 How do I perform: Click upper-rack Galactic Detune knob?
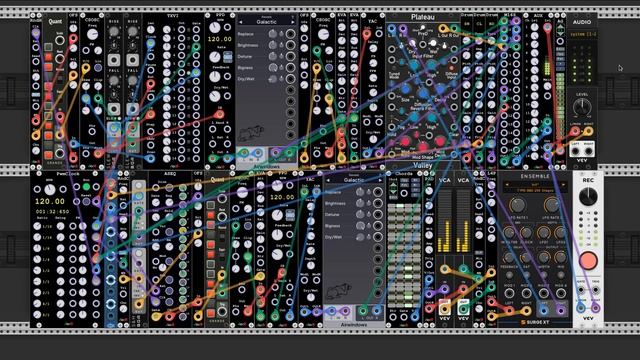pyautogui.click(x=272, y=56)
